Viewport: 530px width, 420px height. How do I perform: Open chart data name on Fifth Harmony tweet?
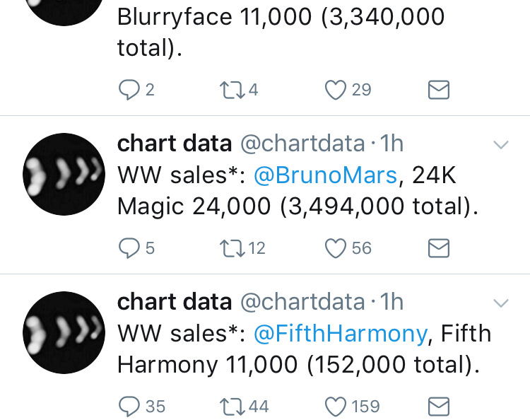(x=175, y=301)
